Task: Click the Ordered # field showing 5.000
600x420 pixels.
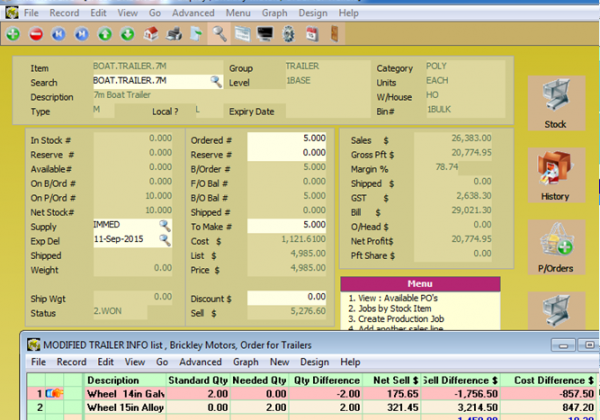Action: point(287,138)
